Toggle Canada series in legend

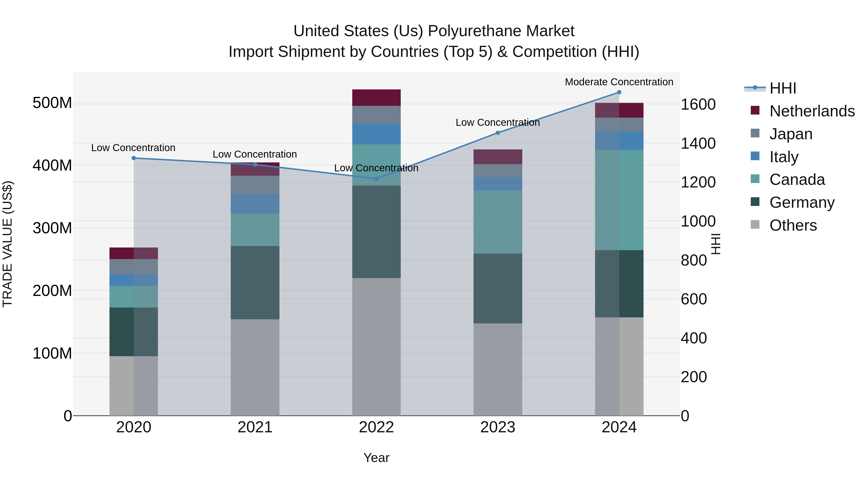click(787, 180)
